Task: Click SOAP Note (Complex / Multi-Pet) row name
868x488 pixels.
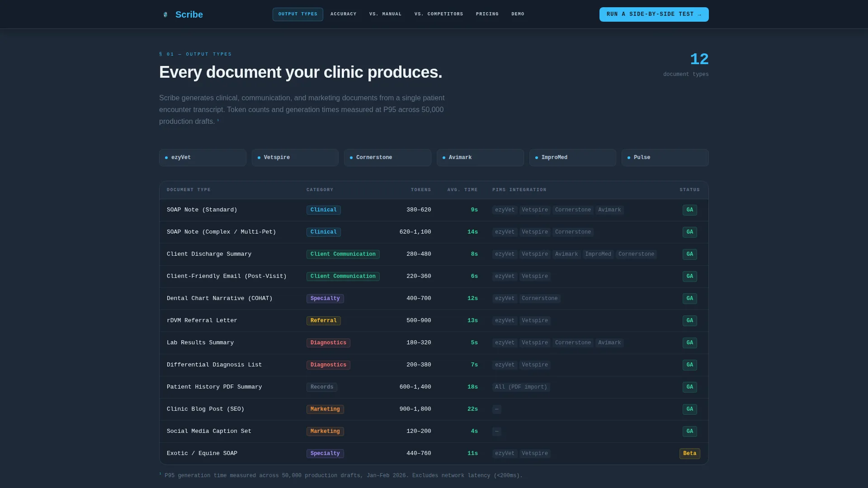Action: click(x=222, y=232)
